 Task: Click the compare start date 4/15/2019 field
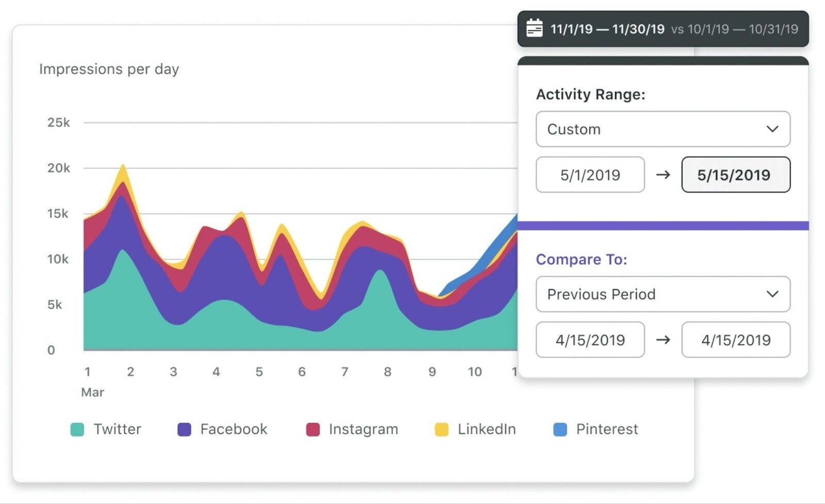(x=590, y=340)
